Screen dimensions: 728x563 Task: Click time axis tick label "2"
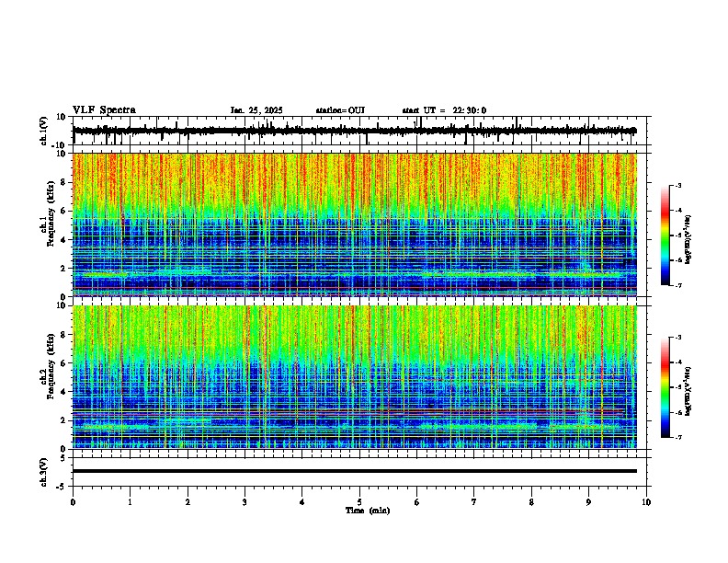point(188,502)
